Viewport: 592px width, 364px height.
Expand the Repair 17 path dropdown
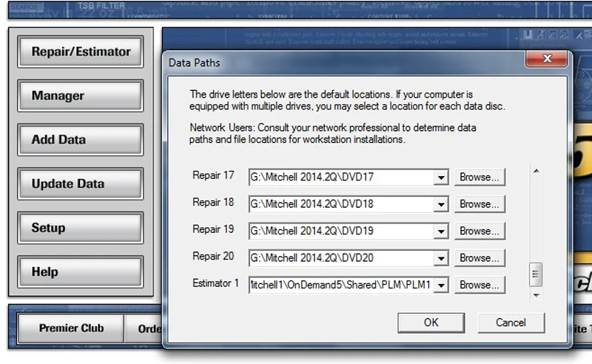pyautogui.click(x=440, y=177)
